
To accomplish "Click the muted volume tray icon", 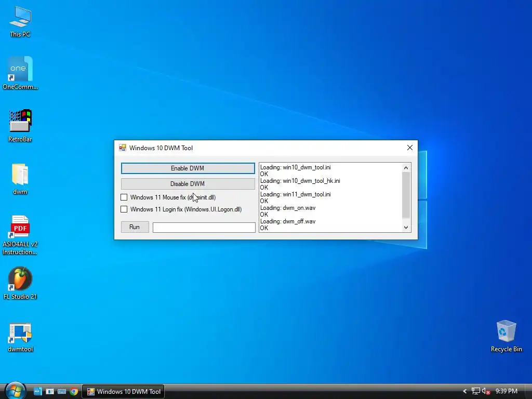I will 486,391.
